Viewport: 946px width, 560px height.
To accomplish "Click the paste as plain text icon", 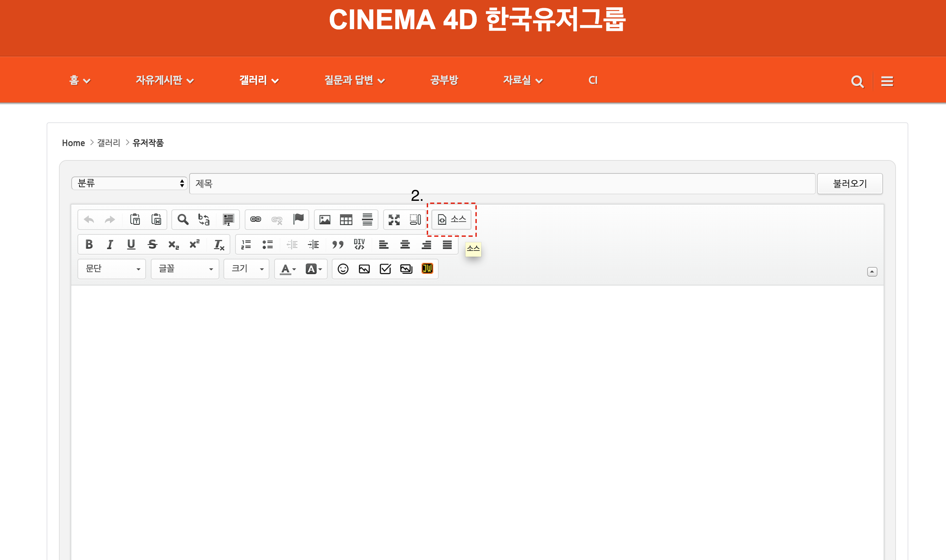I will pos(135,220).
